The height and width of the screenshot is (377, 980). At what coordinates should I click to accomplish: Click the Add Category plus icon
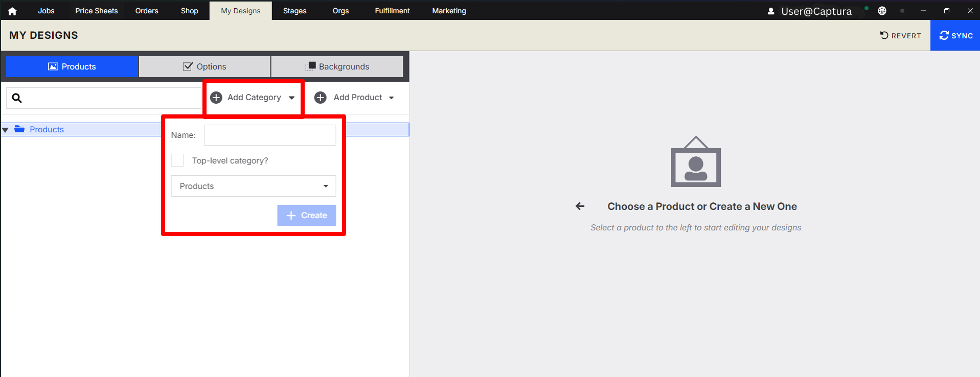coord(216,98)
